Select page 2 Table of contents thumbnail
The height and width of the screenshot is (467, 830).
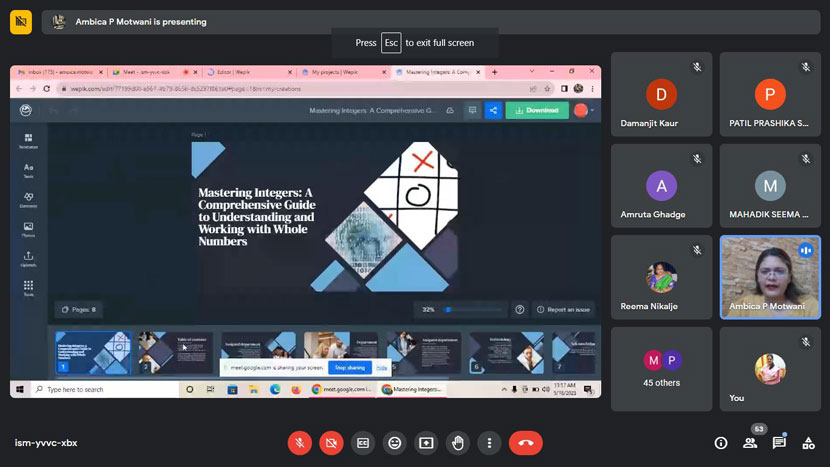(x=176, y=353)
